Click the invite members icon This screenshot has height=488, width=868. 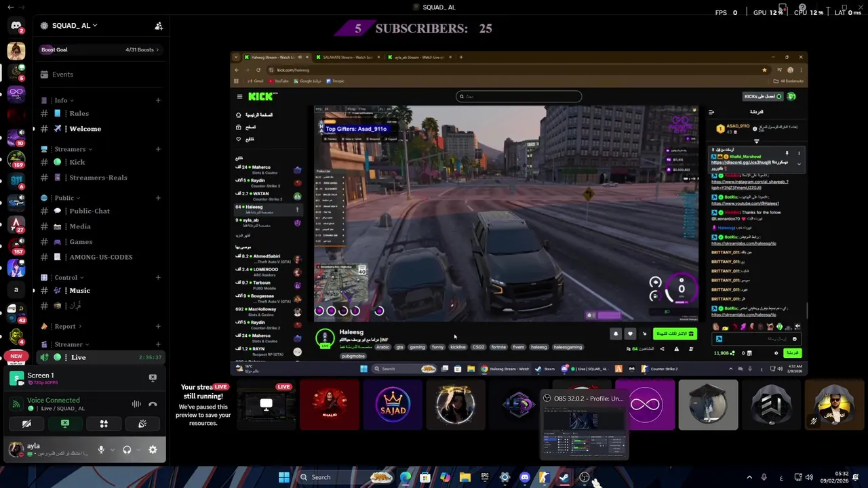(x=159, y=26)
